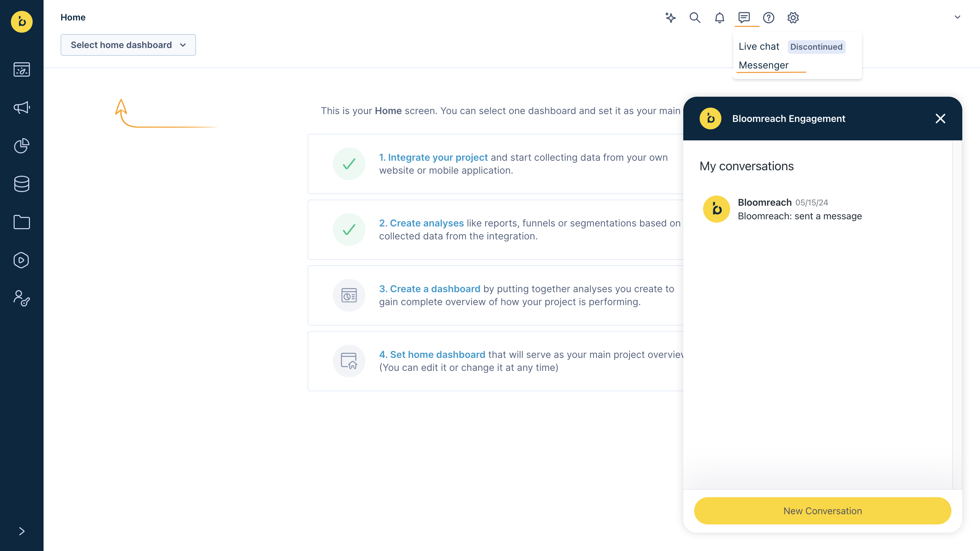
Task: Click the chat panel scrollbar
Action: (957, 315)
